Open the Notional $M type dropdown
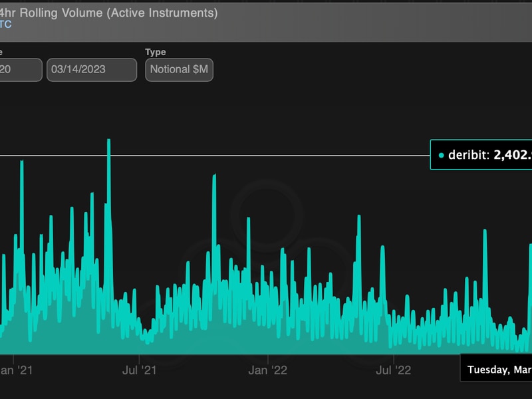This screenshot has width=532, height=399. pyautogui.click(x=179, y=69)
